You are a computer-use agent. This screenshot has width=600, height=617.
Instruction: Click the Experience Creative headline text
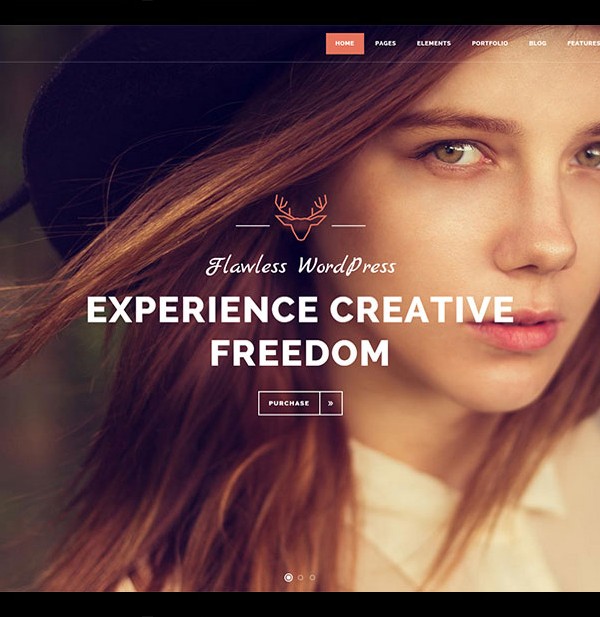coord(300,309)
